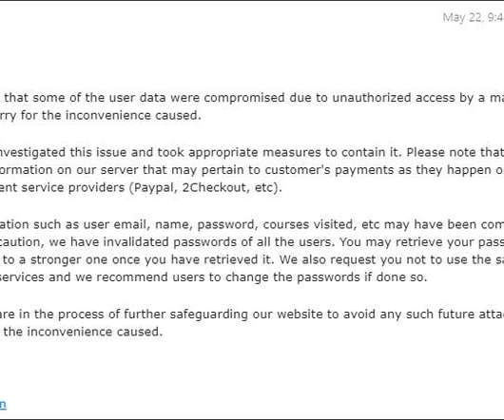Click the word "nvestigated" in the second paragraph

click(32, 152)
